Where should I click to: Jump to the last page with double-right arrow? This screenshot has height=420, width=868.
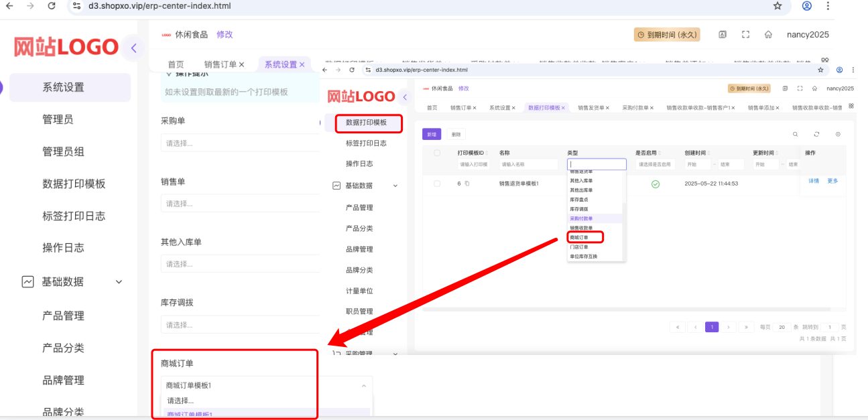pos(746,327)
